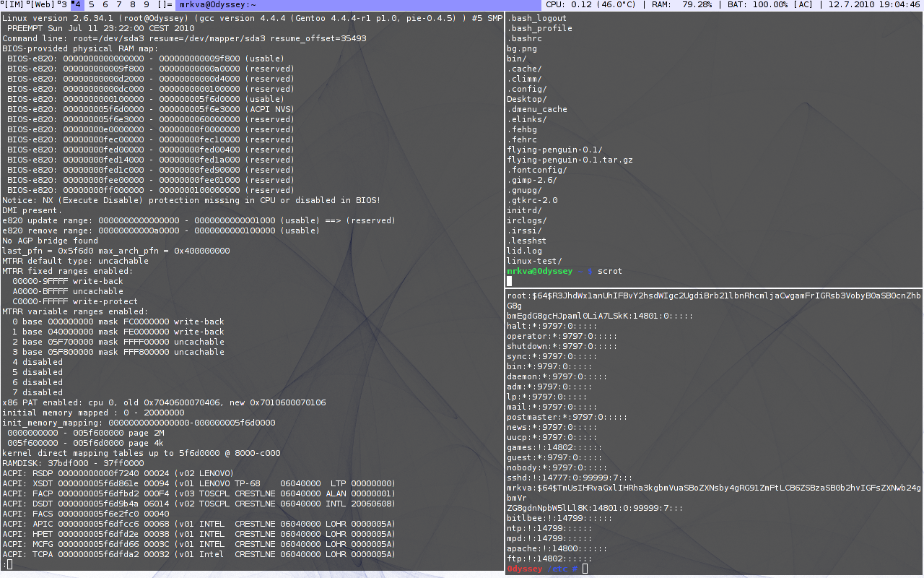The height and width of the screenshot is (578, 924).
Task: Switch to tag 3 in the bar
Action: (x=64, y=5)
